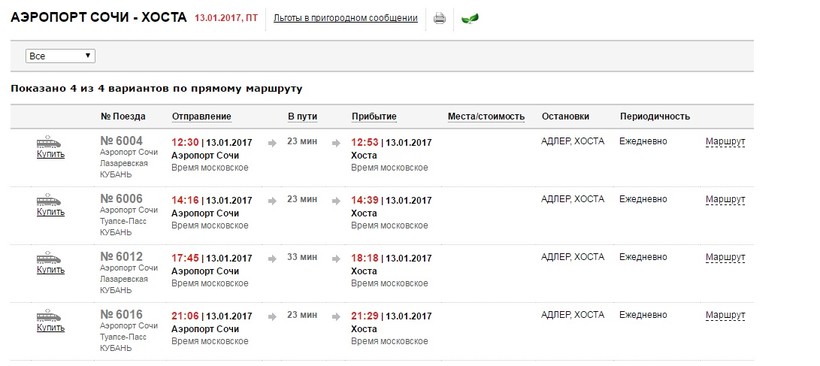Click the 'Остановки' column header
This screenshot has width=820, height=366.
565,117
